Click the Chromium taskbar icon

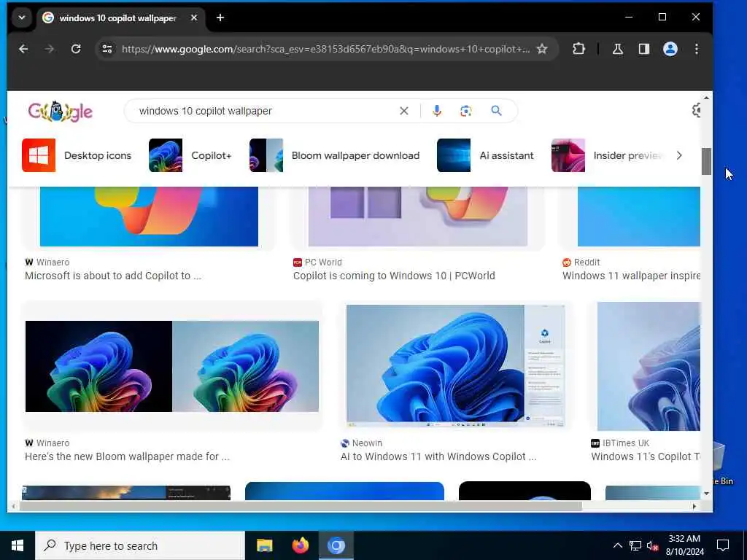coord(336,545)
